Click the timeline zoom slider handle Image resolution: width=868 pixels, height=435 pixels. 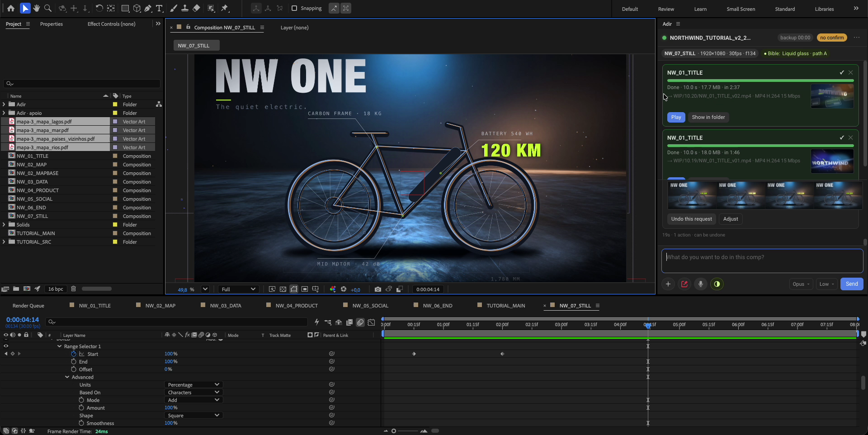pyautogui.click(x=394, y=431)
